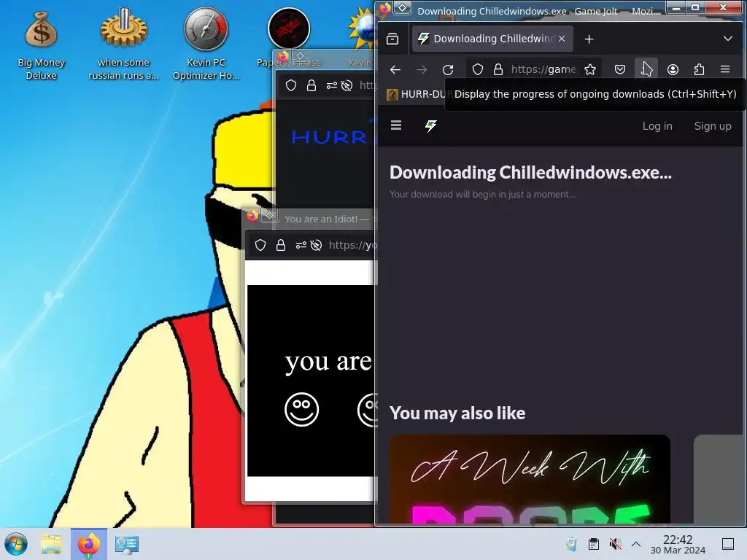
Task: Open the Extensions puzzle icon
Action: (699, 69)
